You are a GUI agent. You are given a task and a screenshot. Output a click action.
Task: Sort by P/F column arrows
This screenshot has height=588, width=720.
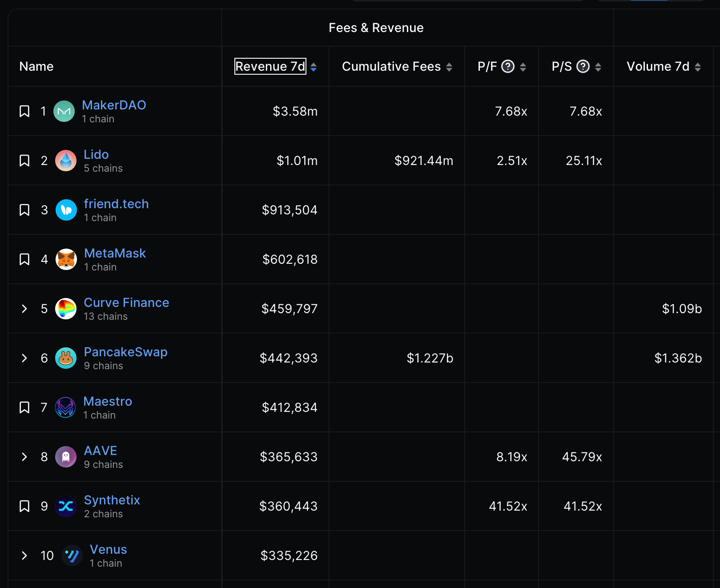point(523,67)
